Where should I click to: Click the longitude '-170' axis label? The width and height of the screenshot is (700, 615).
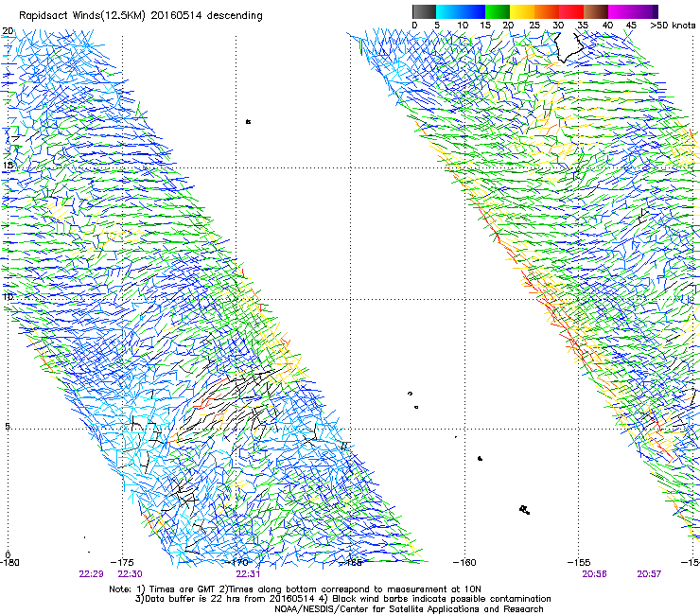(x=236, y=562)
